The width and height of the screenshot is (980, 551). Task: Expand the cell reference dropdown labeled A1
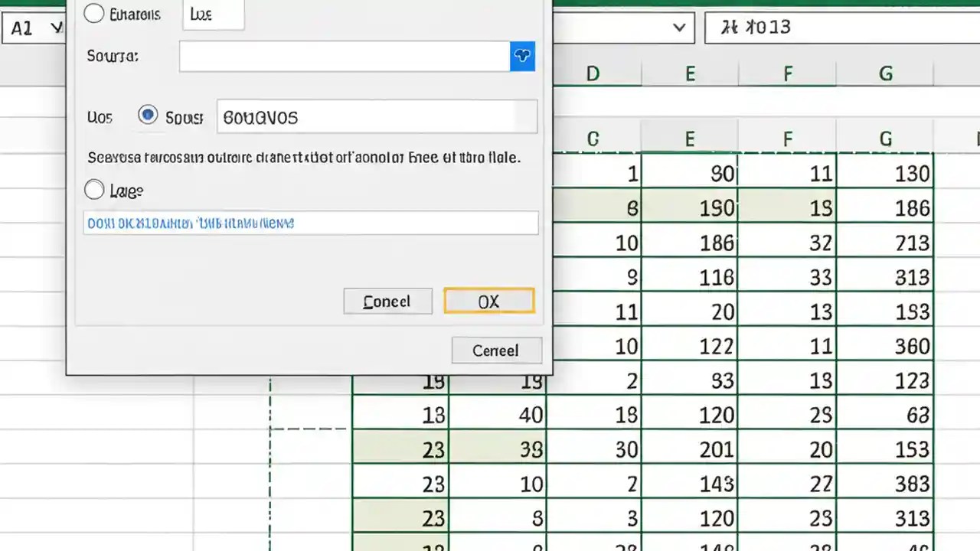tap(56, 28)
